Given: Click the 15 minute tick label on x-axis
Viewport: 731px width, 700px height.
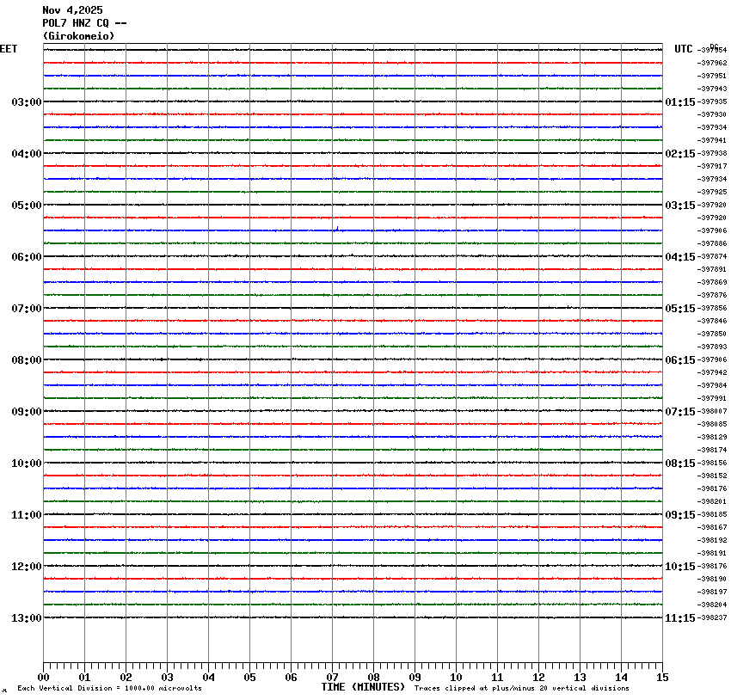Looking at the screenshot, I should coord(662,678).
